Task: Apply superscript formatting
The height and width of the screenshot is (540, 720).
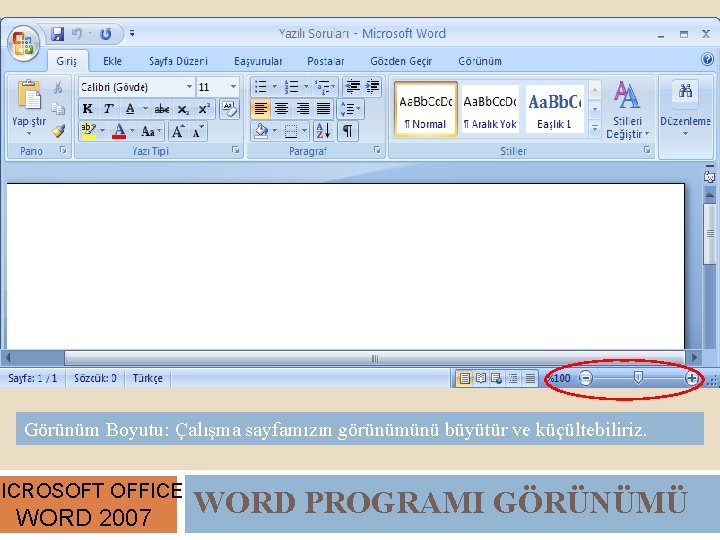Action: click(203, 109)
